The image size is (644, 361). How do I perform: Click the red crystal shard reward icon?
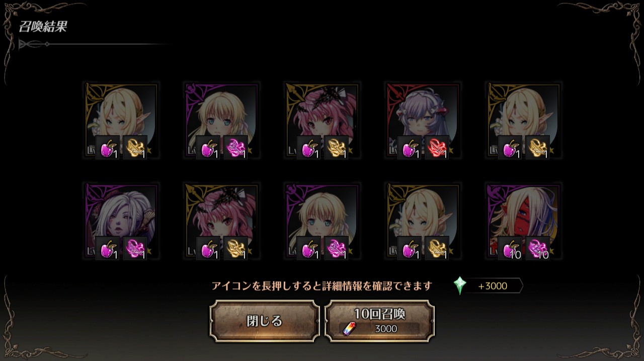pos(437,148)
